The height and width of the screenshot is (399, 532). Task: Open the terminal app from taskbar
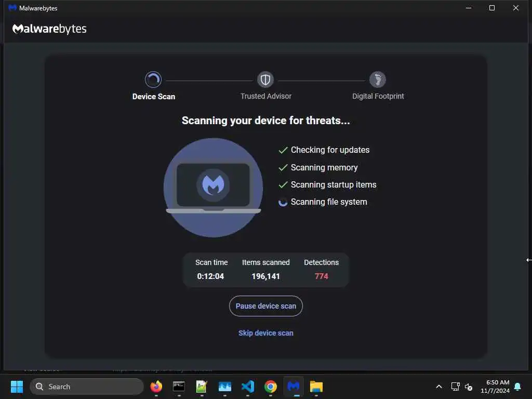[x=179, y=387]
